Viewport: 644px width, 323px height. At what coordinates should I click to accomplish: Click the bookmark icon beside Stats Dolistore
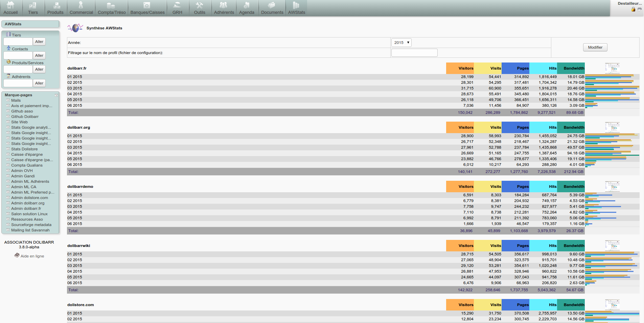[x=8, y=149]
